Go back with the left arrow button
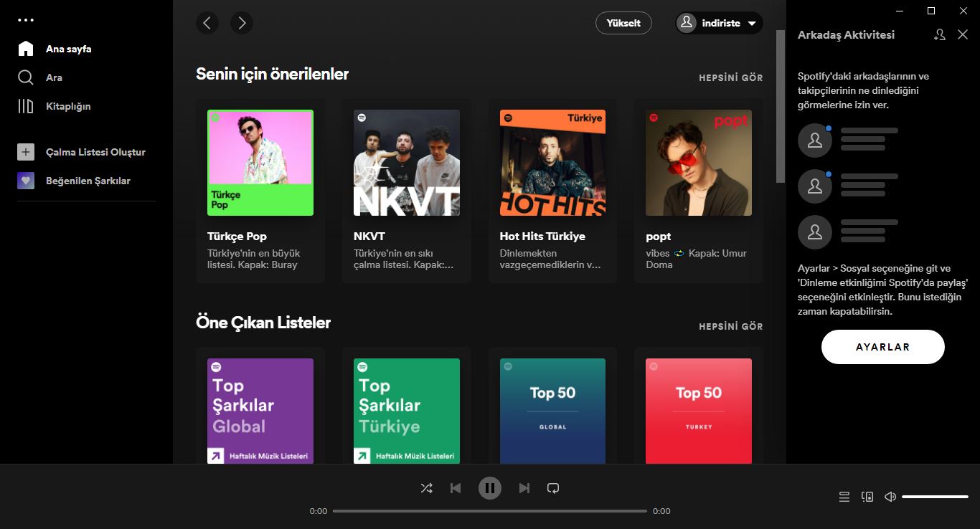Image resolution: width=980 pixels, height=529 pixels. pyautogui.click(x=207, y=23)
